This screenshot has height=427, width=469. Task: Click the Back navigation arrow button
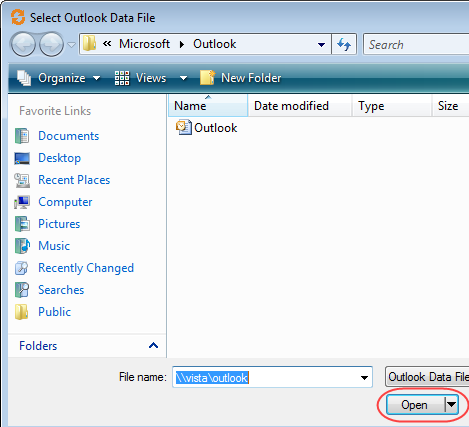pyautogui.click(x=23, y=44)
